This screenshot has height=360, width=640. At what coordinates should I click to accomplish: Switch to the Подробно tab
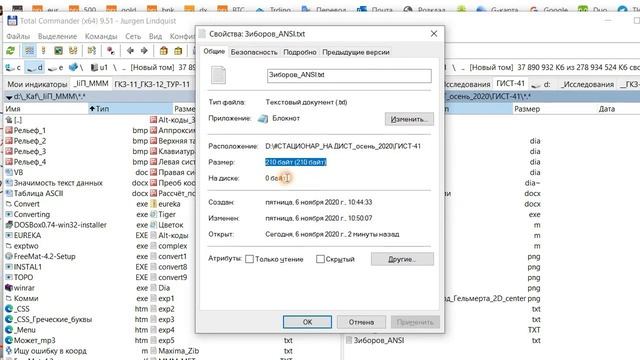300,52
